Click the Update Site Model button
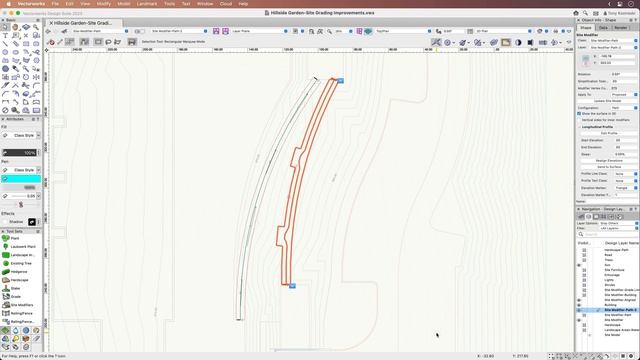 pos(608,101)
